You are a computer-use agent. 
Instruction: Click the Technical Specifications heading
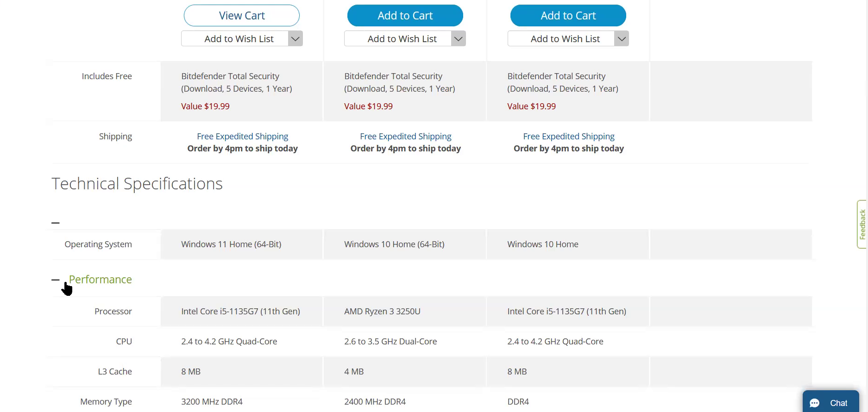click(137, 184)
